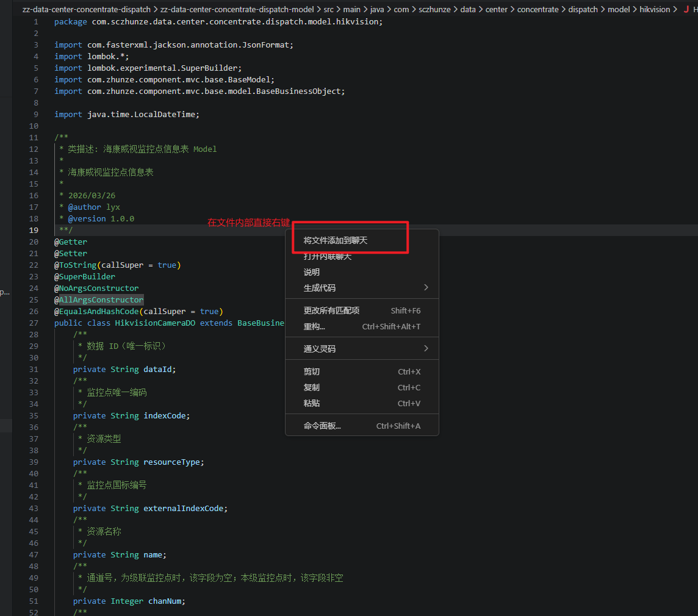Click the '@ToString' annotation on line 22
The image size is (698, 616).
tap(75, 265)
